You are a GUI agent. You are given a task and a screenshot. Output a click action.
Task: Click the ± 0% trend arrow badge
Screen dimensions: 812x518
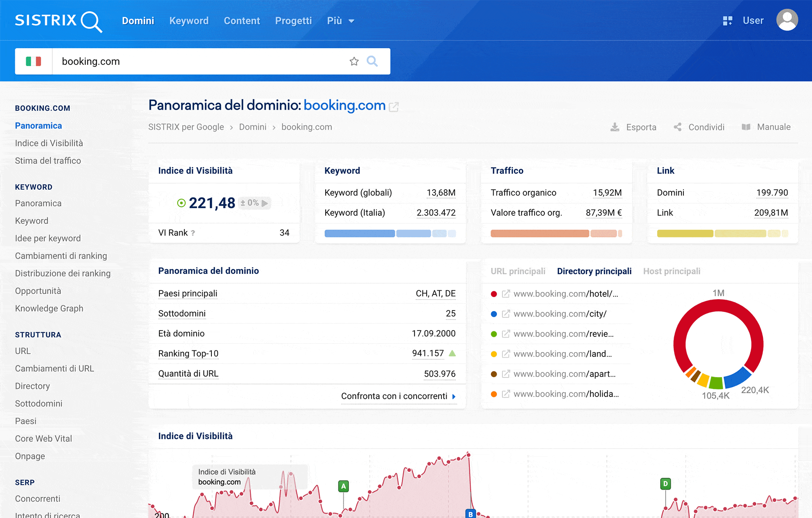[254, 203]
